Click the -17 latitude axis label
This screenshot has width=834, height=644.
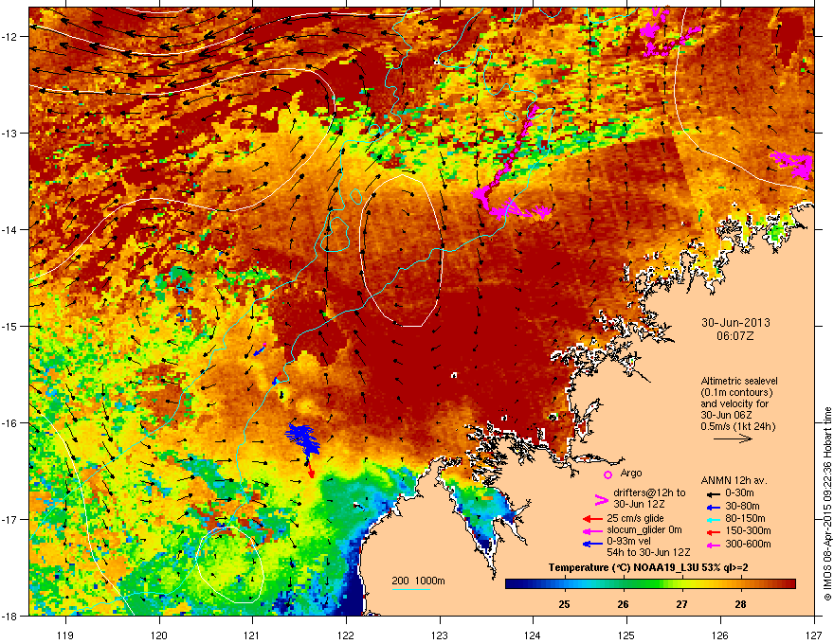point(10,519)
